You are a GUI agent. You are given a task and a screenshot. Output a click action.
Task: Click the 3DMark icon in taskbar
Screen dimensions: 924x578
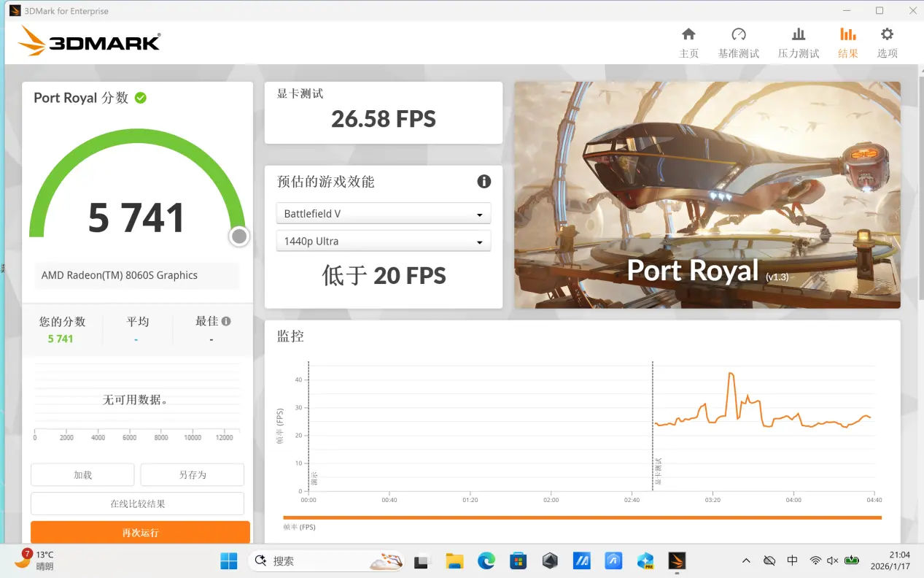(678, 561)
